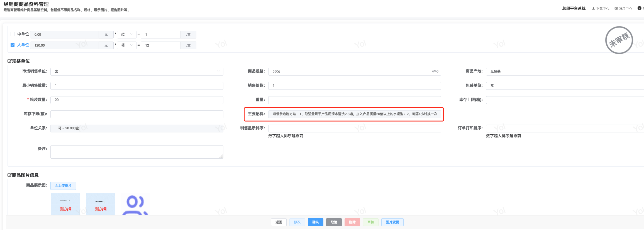Click the 上传图片 upload button

[x=63, y=186]
